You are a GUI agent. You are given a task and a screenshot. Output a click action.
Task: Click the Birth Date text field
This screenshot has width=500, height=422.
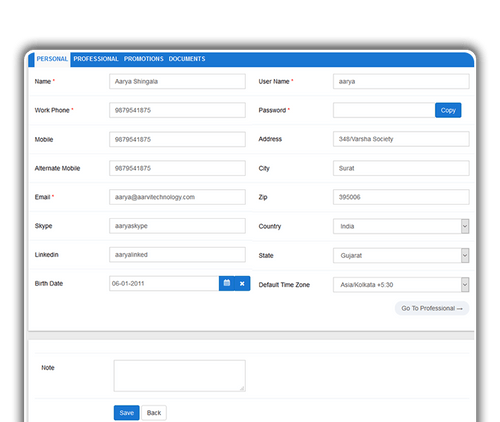pos(164,283)
